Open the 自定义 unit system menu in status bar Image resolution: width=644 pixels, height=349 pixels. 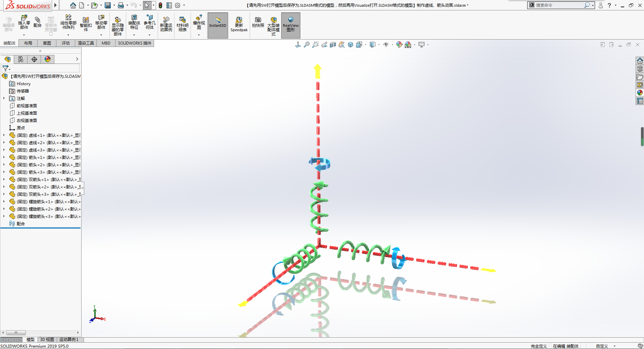click(606, 346)
